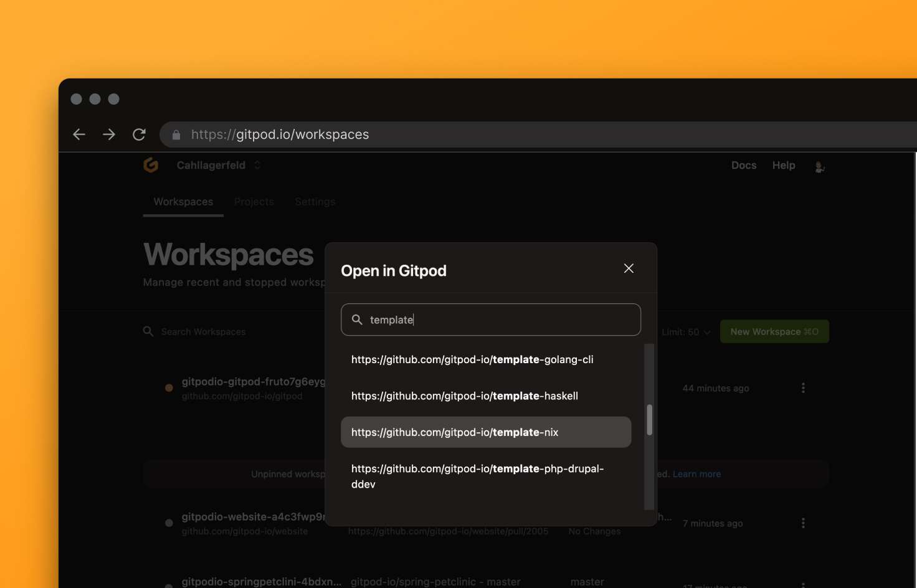The image size is (917, 588).
Task: Open the Learn more link
Action: click(x=696, y=473)
